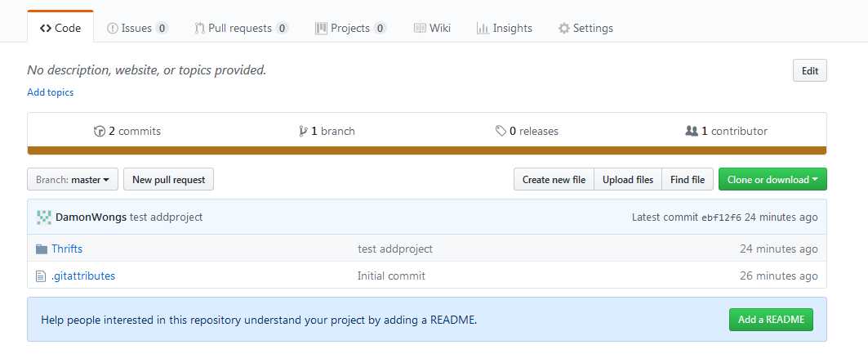
Task: Expand Clone or download dropdown
Action: 772,180
